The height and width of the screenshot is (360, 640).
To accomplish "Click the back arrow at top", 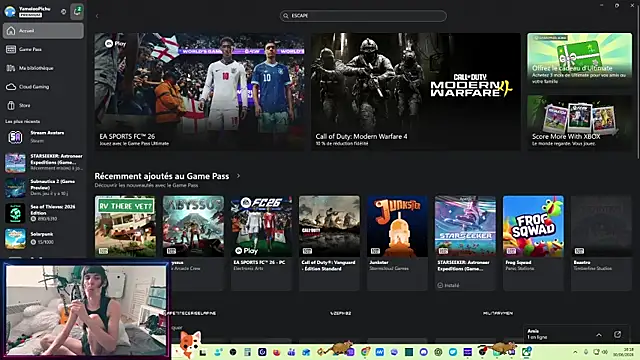I will pyautogui.click(x=97, y=16).
